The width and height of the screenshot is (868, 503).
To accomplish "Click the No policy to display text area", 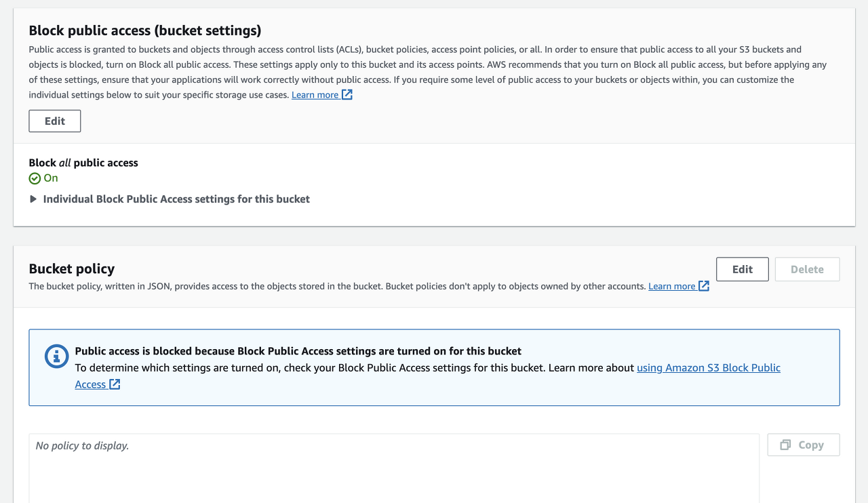I will coord(394,468).
